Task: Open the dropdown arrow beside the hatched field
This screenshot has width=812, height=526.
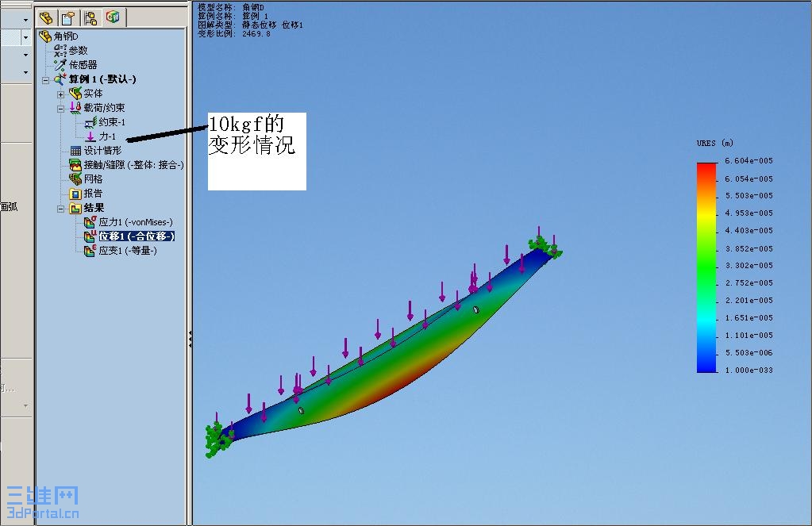Action: tap(26, 37)
